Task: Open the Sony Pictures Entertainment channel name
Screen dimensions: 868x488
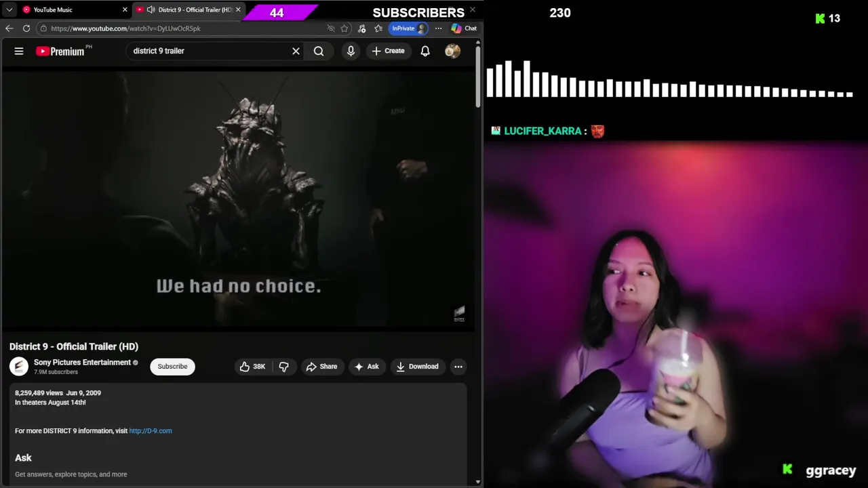Action: [82, 363]
